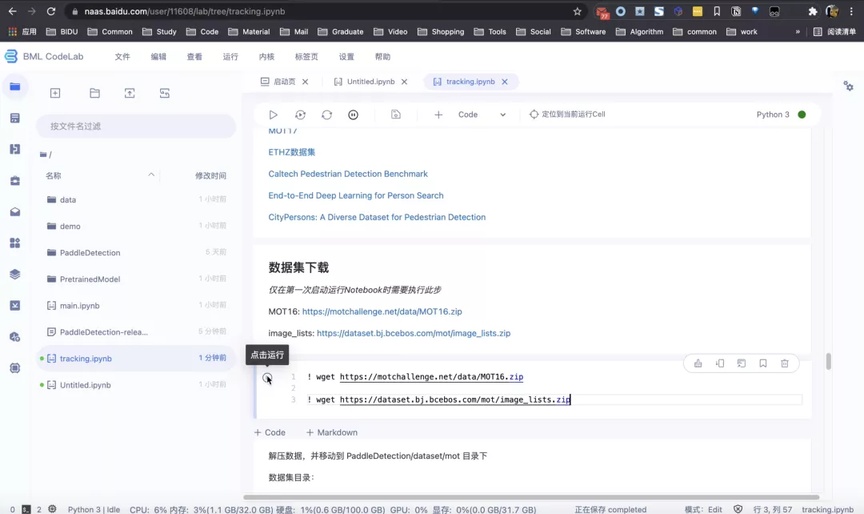
Task: Open the ETHZ数据集 link
Action: coord(291,152)
